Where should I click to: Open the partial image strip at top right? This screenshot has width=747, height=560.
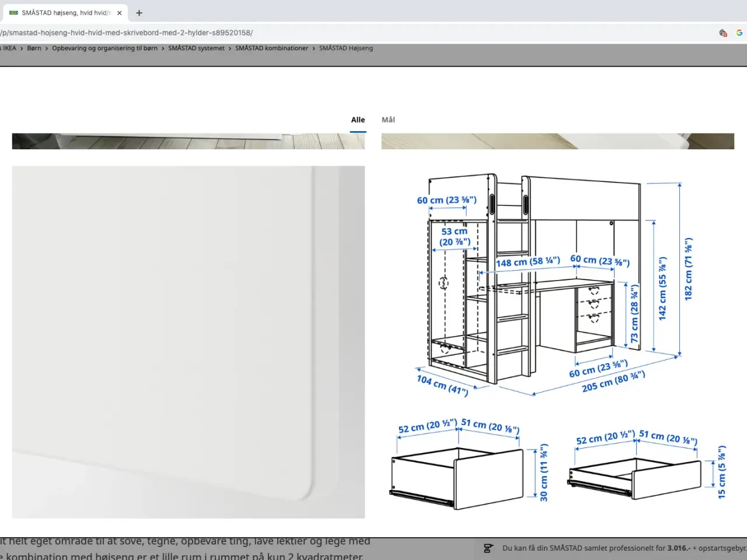pyautogui.click(x=558, y=141)
